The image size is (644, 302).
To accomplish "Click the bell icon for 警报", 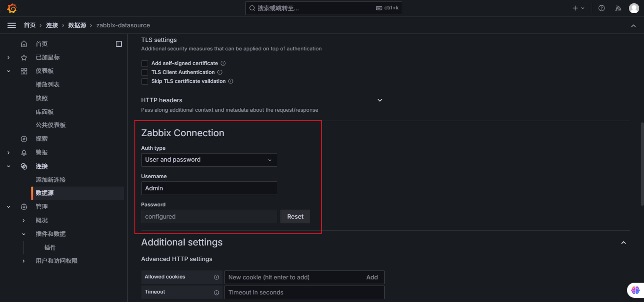I will pos(24,153).
